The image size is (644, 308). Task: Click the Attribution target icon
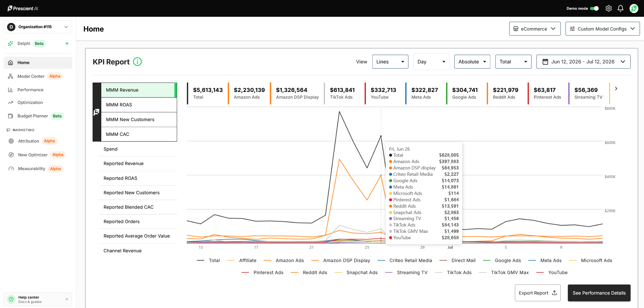(11, 141)
